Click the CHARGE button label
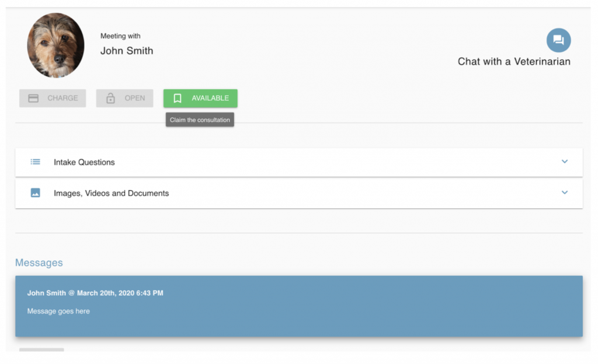Viewport: 598px width, 364px height. click(62, 98)
